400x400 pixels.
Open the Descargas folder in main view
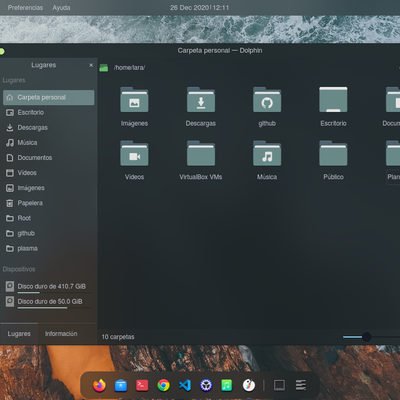(x=201, y=100)
